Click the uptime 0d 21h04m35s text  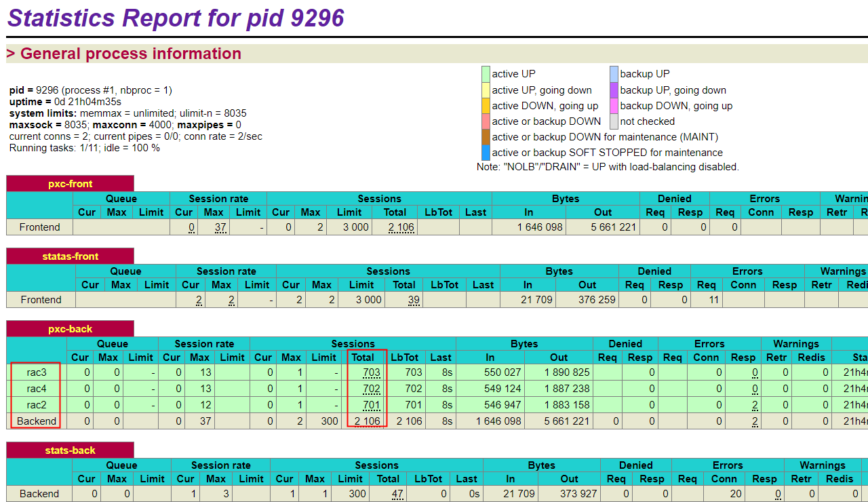(x=66, y=102)
